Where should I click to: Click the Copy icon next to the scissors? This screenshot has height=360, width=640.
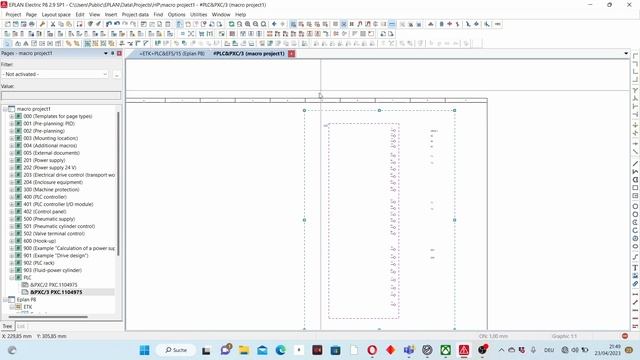pos(61,24)
